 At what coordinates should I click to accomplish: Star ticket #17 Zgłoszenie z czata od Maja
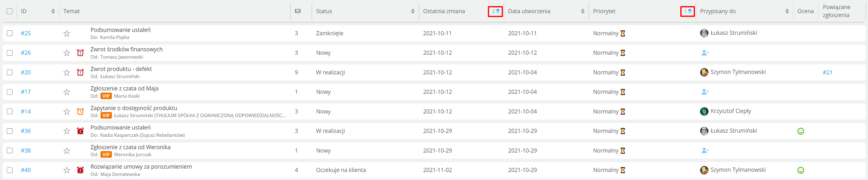tap(67, 92)
